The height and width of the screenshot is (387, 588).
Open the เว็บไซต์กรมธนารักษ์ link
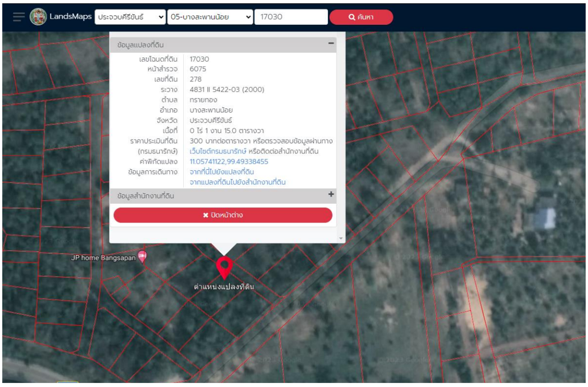[x=218, y=151]
